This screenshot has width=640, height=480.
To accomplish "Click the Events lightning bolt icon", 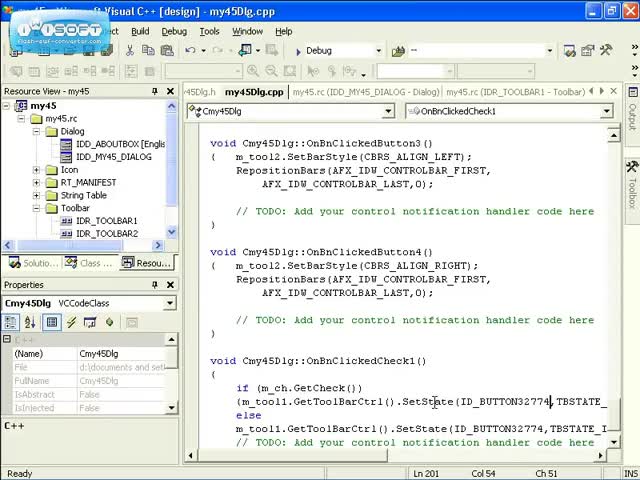I will pos(71,322).
